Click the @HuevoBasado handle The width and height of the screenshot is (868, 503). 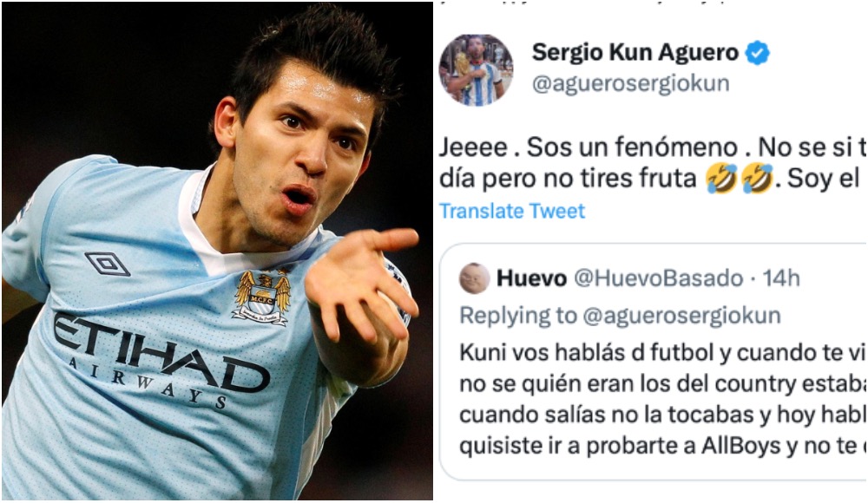click(658, 278)
